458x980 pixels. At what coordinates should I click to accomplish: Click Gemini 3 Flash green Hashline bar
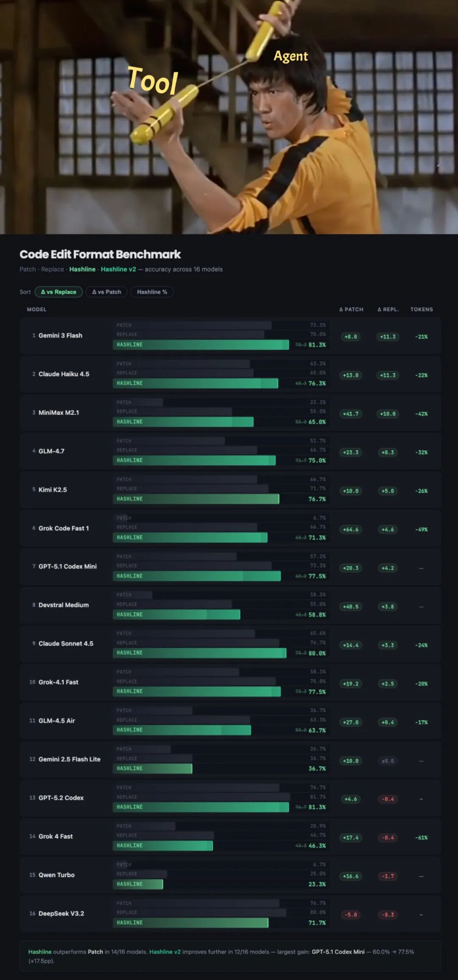[x=201, y=345]
